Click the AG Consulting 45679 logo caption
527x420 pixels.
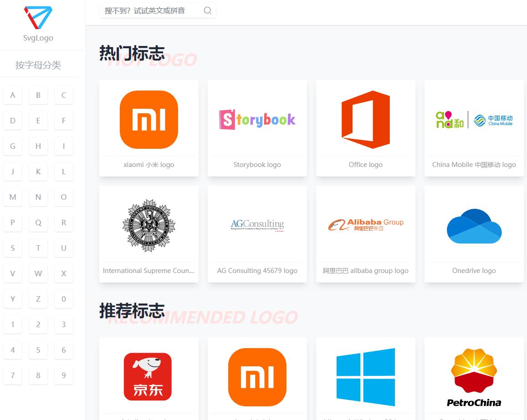pyautogui.click(x=257, y=271)
